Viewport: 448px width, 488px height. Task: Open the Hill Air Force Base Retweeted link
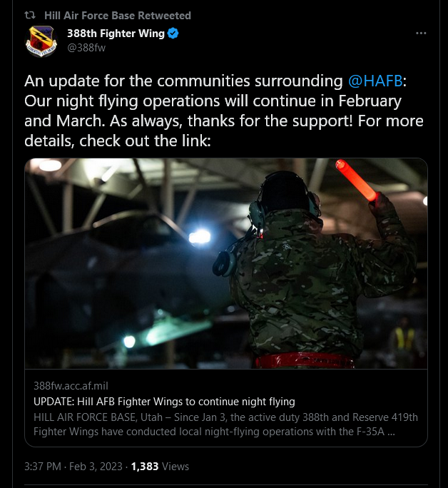tap(118, 15)
